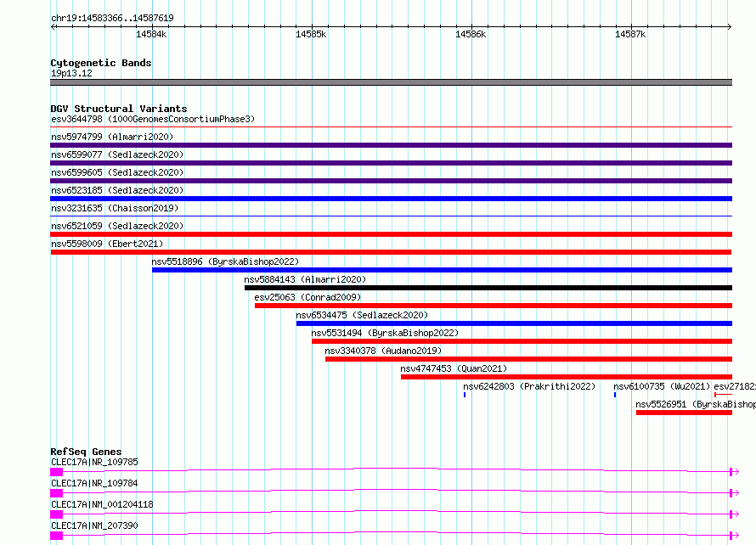Click the ruler's right arrow end

(729, 26)
